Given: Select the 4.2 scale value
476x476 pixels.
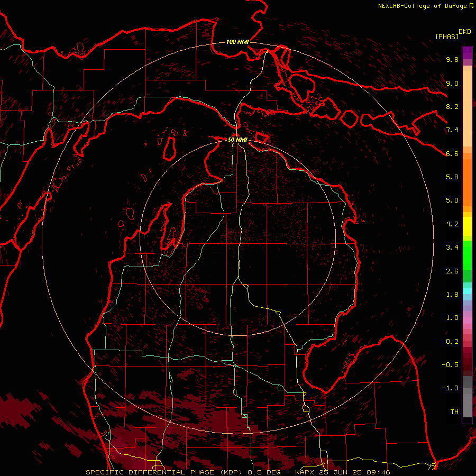Looking at the screenshot, I should click(452, 224).
